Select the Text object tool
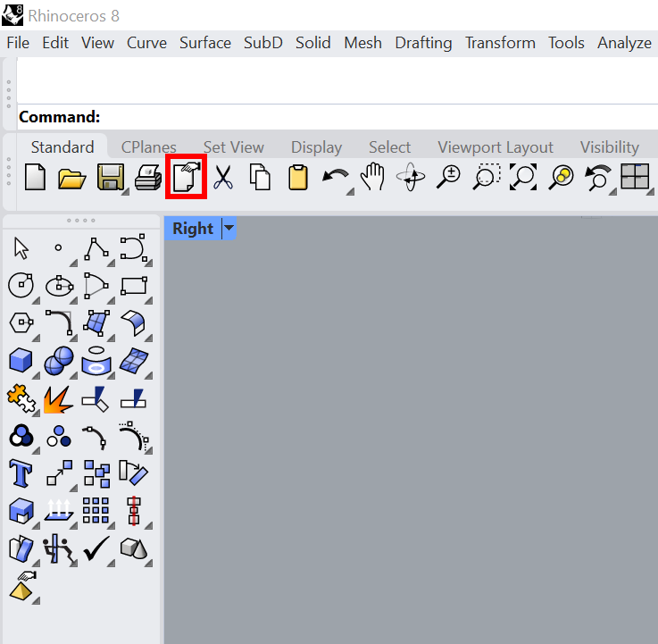Screen dimensions: 658x644 click(21, 473)
